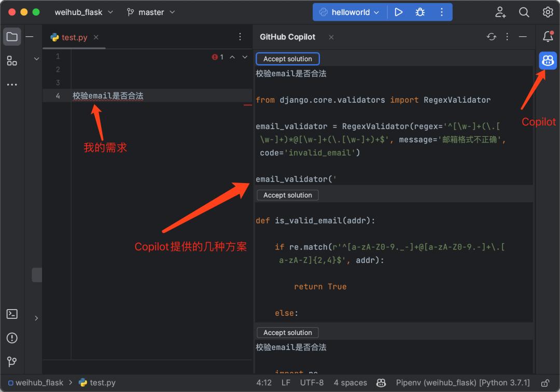Run the helloworld configuration
Screen dimensions: 560x392
[399, 11]
